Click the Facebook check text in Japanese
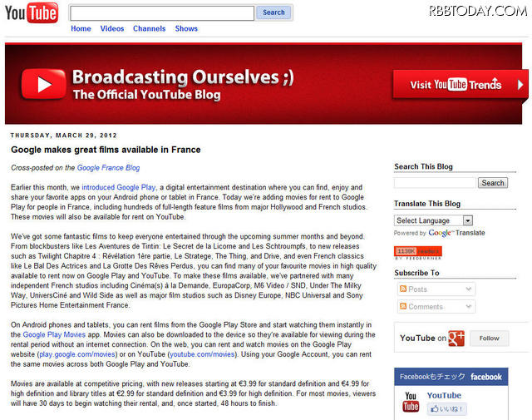532x420 pixels. [x=432, y=377]
